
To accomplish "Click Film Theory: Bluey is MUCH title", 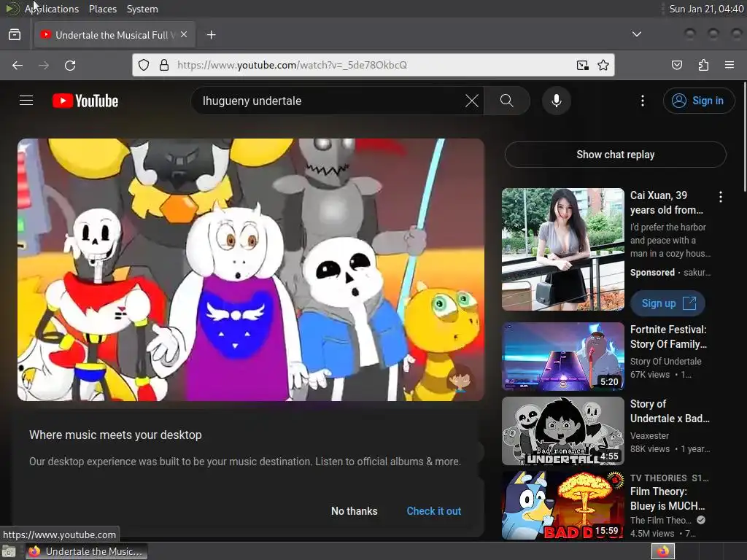I will (667, 499).
